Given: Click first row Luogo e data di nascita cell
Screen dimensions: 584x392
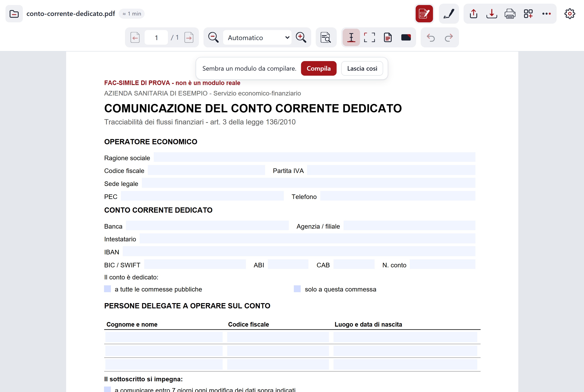Looking at the screenshot, I should (405, 337).
